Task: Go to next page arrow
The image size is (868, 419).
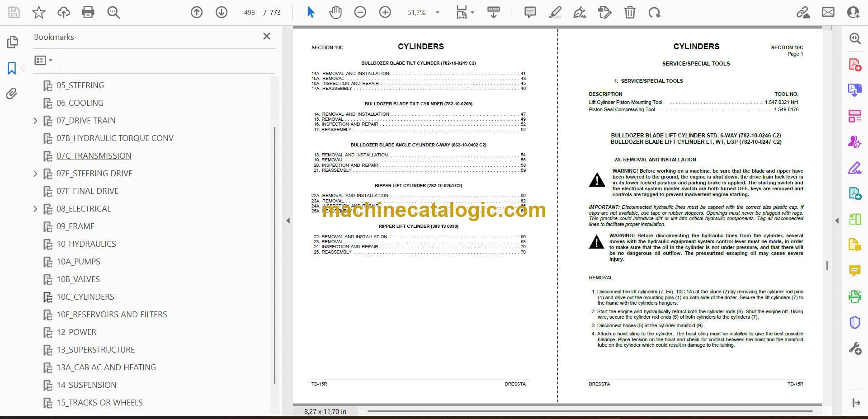Action: (222, 12)
